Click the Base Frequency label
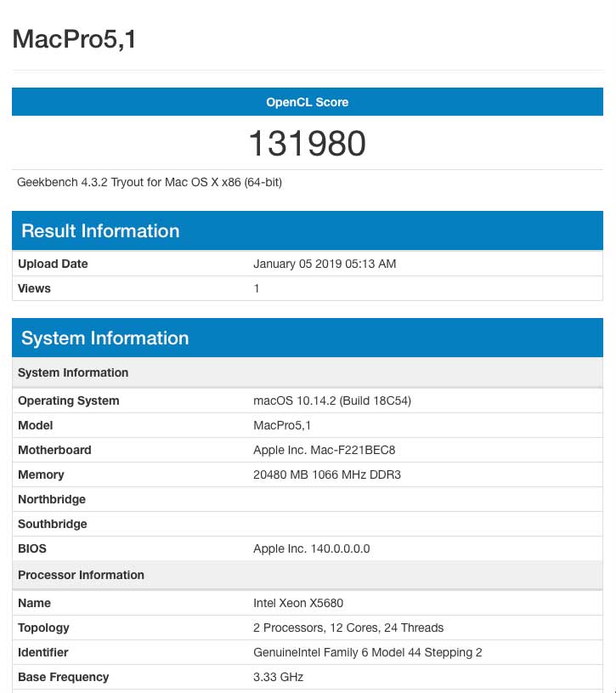Image resolution: width=616 pixels, height=693 pixels. tap(63, 677)
